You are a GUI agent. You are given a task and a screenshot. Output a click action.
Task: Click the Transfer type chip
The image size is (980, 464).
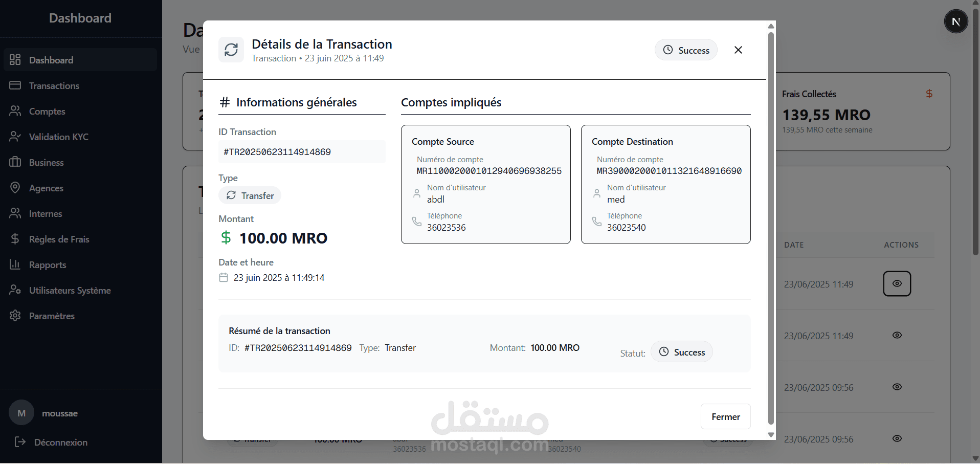coord(250,195)
